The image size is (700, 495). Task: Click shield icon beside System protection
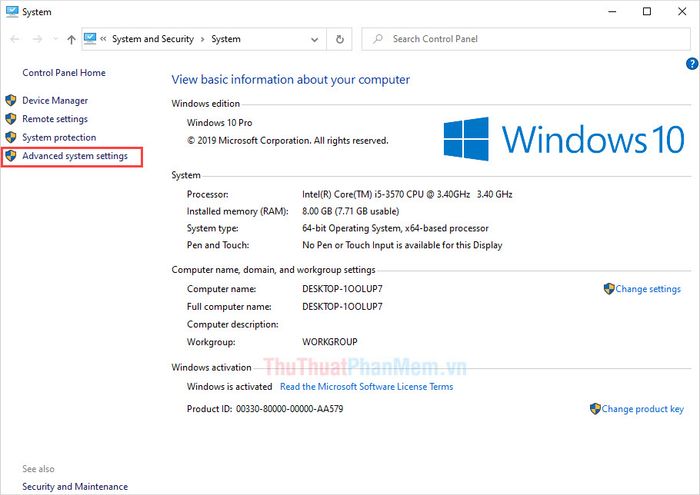tap(11, 137)
